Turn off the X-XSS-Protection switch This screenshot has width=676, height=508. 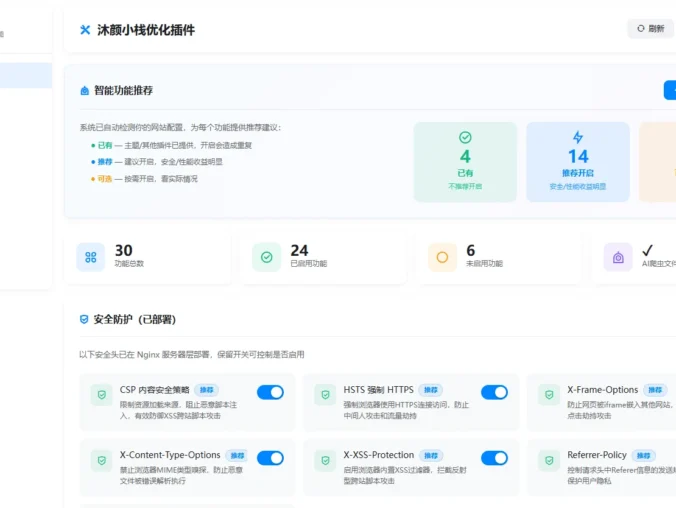[x=494, y=458]
